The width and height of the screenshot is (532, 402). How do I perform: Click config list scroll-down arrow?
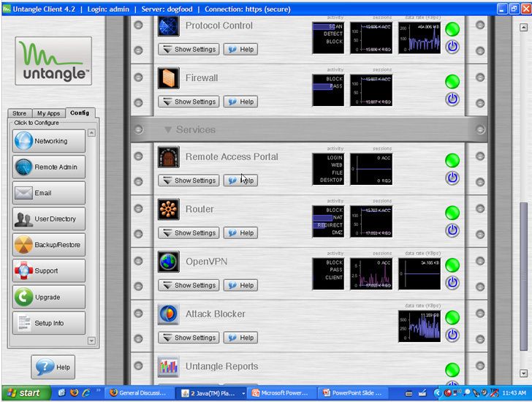click(91, 341)
